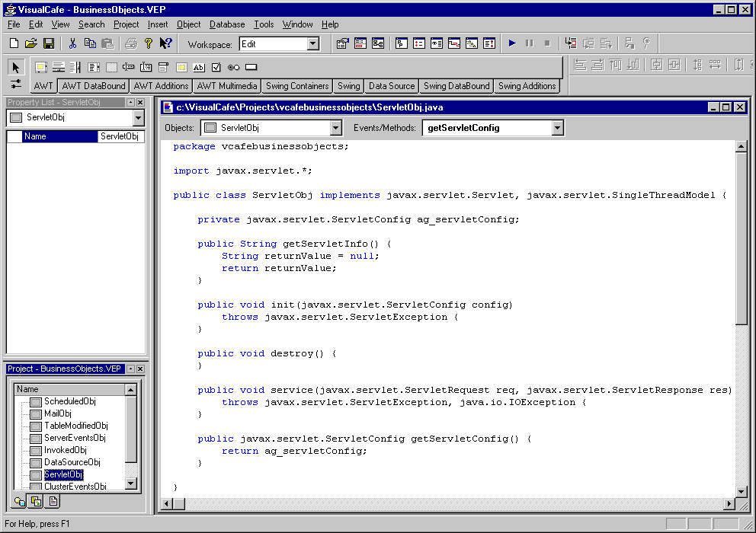
Task: Open the File menu
Action: (x=14, y=24)
